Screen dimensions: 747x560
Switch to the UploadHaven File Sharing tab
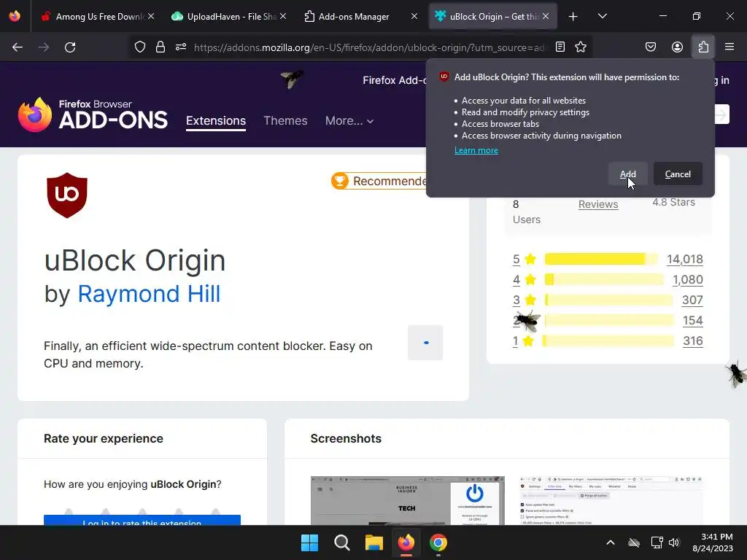pyautogui.click(x=228, y=16)
